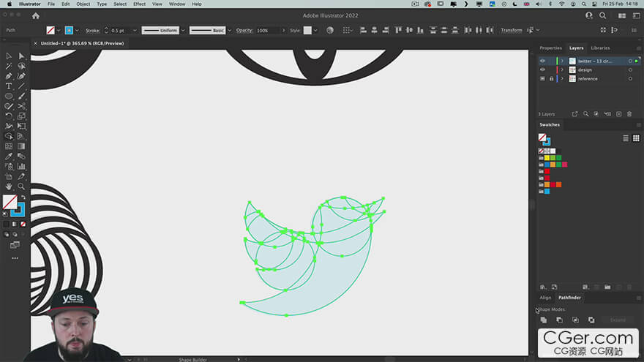Select the Line Segment tool
The width and height of the screenshot is (644, 362).
click(x=21, y=86)
